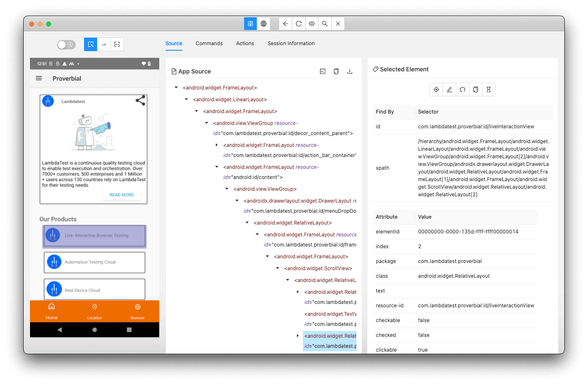
Task: Download source as XML file
Action: 350,71
